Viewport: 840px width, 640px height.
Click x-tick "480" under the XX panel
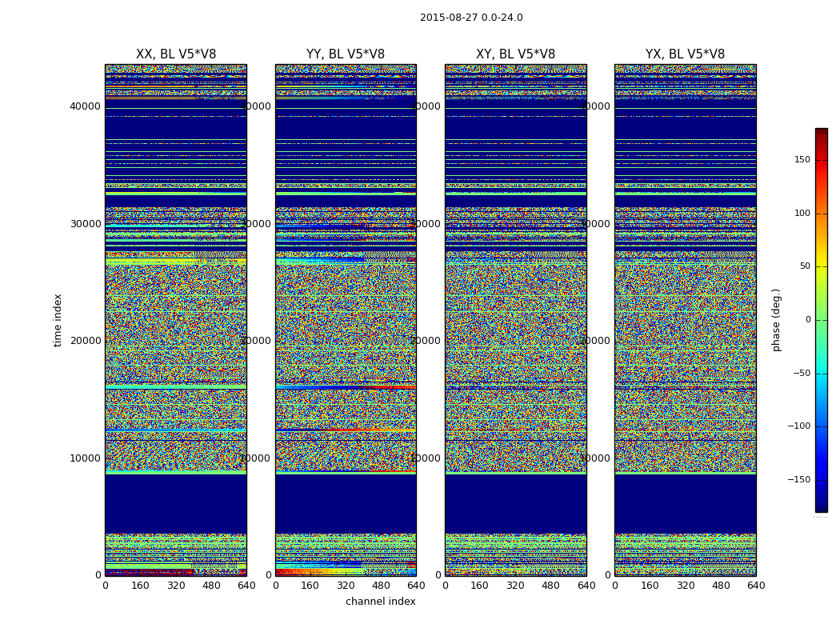[x=211, y=586]
